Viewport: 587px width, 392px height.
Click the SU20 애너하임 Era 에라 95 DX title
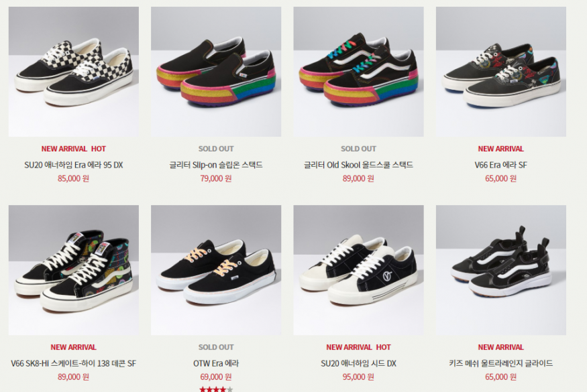tap(74, 165)
